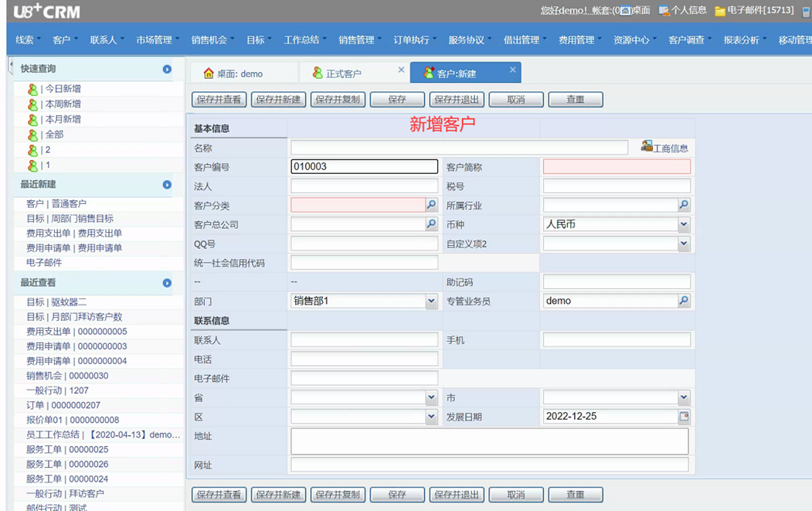Open the 报表分析 menu
The width and height of the screenshot is (812, 511).
pos(745,40)
